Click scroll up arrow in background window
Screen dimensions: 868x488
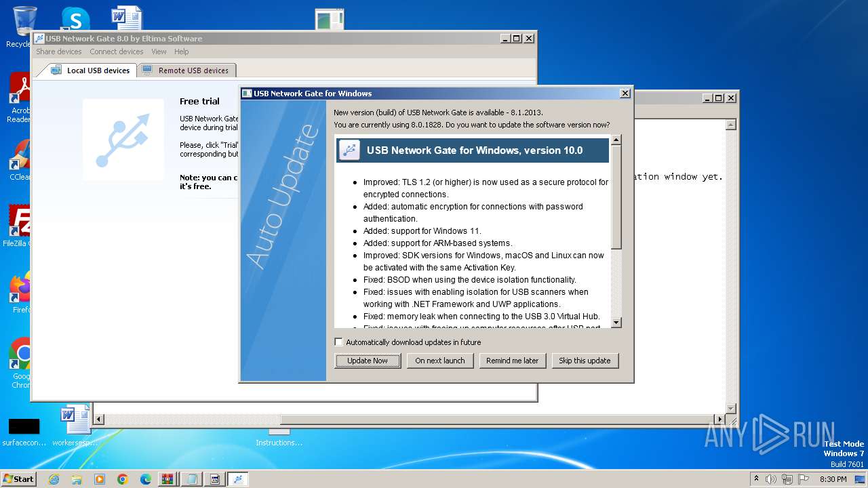[731, 125]
